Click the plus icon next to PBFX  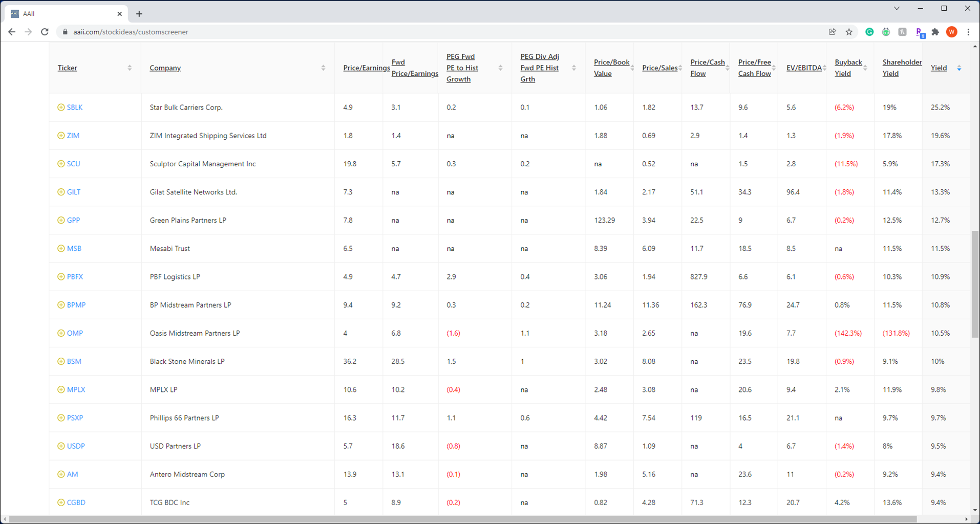(x=61, y=276)
